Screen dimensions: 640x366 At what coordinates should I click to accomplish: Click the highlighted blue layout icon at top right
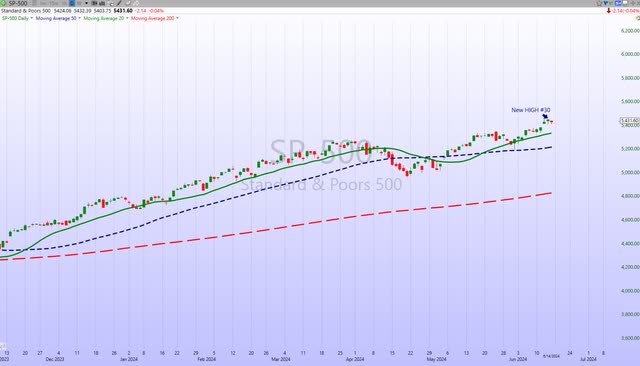618,3
